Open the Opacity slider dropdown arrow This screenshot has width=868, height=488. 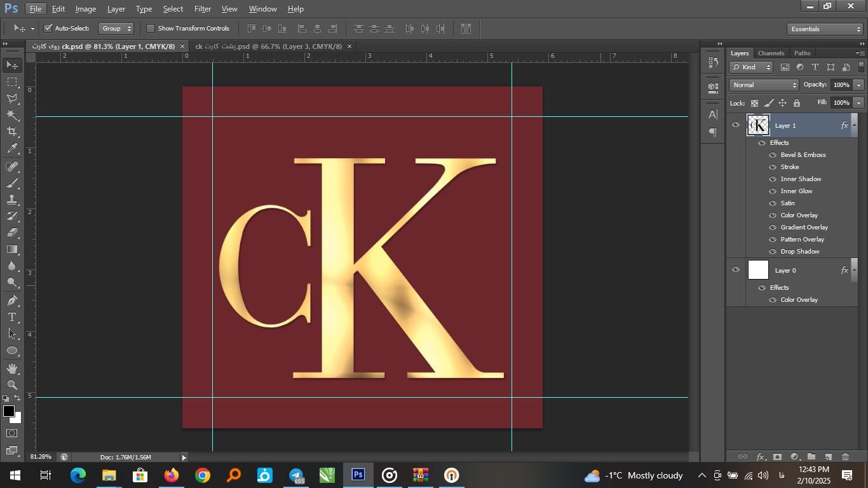(x=858, y=85)
